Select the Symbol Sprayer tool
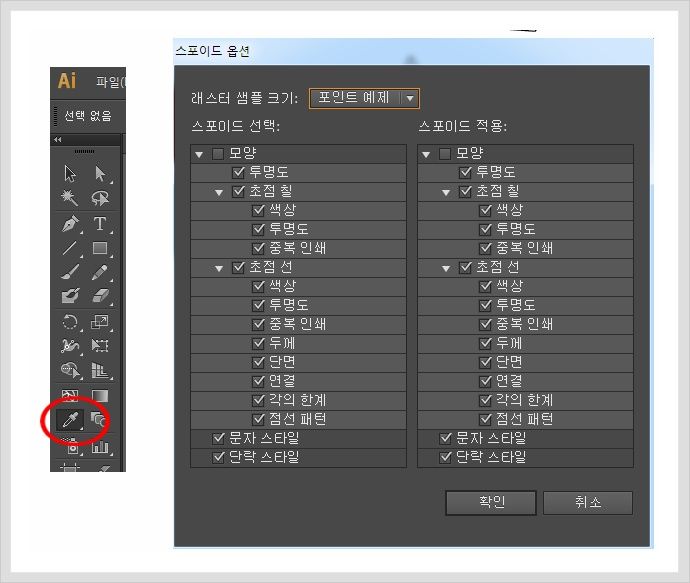 coord(70,446)
